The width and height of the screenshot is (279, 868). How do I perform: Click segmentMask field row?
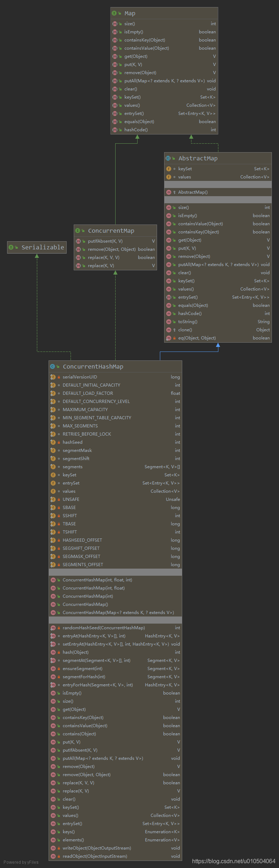(115, 450)
